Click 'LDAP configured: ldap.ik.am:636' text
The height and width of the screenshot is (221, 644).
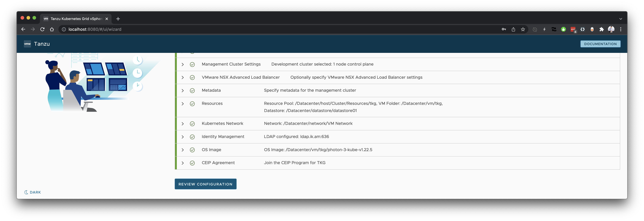point(297,137)
